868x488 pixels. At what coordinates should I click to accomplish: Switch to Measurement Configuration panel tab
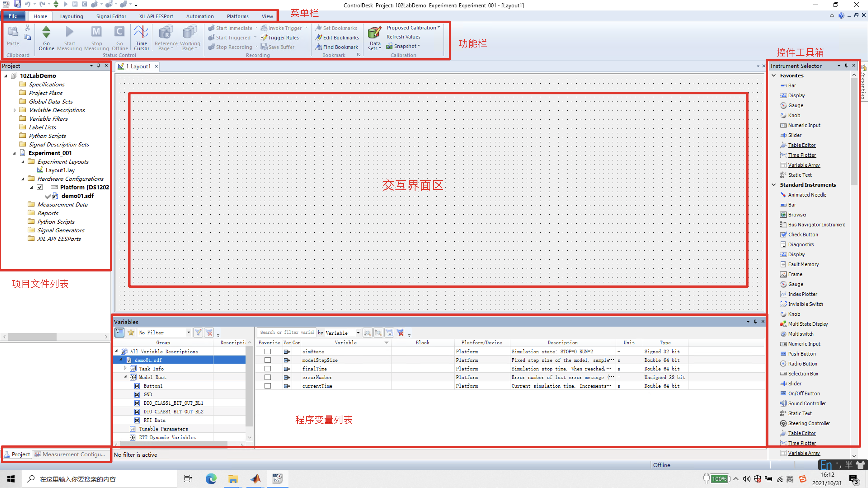[70, 454]
